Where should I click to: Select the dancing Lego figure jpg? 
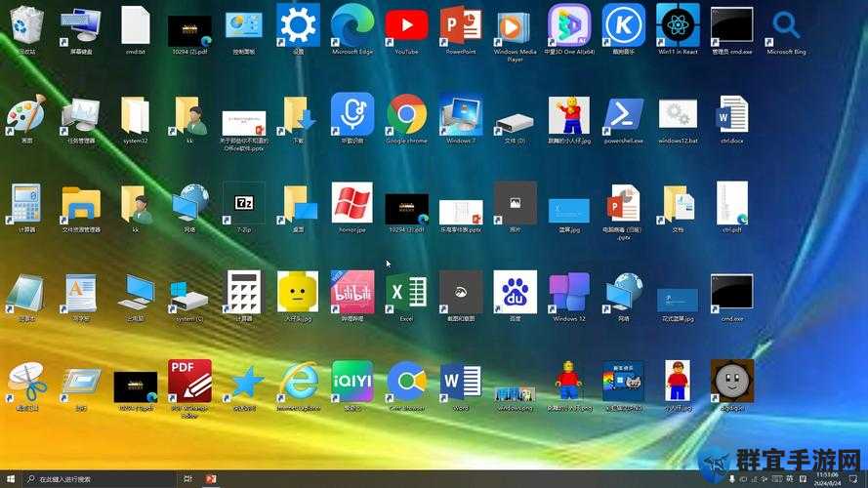(569, 115)
